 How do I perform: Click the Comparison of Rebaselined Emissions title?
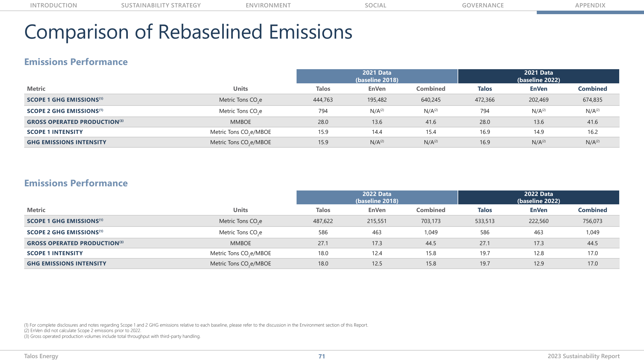coord(188,32)
